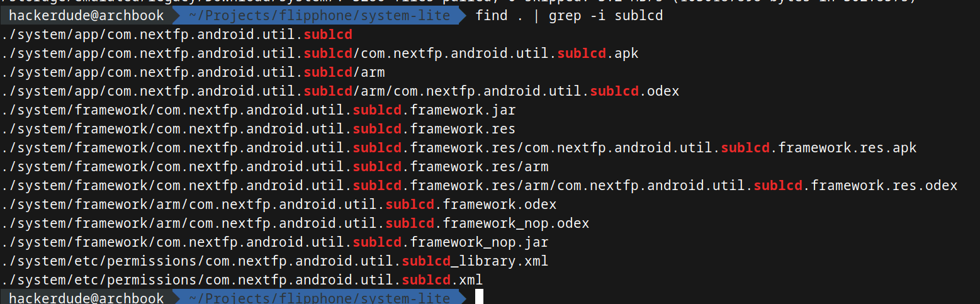Click hackerdude@archbook in the bottom empty prompt
The width and height of the screenshot is (980, 304).
click(x=86, y=297)
